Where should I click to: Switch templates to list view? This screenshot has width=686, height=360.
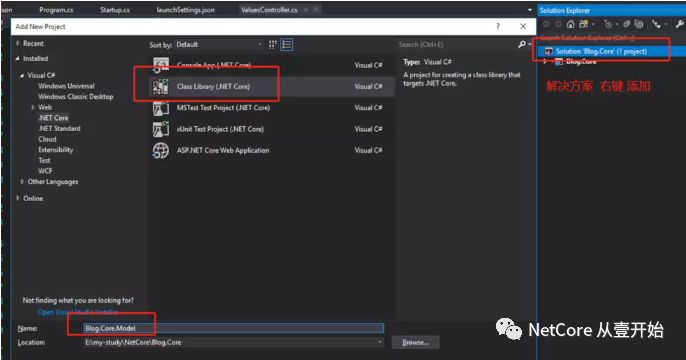point(287,45)
